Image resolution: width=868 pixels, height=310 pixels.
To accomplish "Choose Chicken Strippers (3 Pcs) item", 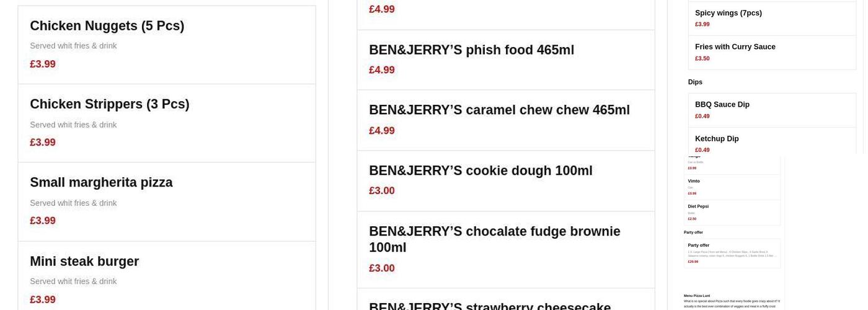I will tap(110, 104).
